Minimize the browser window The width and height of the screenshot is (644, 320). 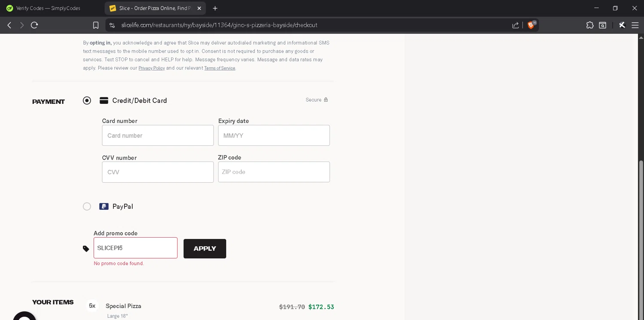[596, 8]
